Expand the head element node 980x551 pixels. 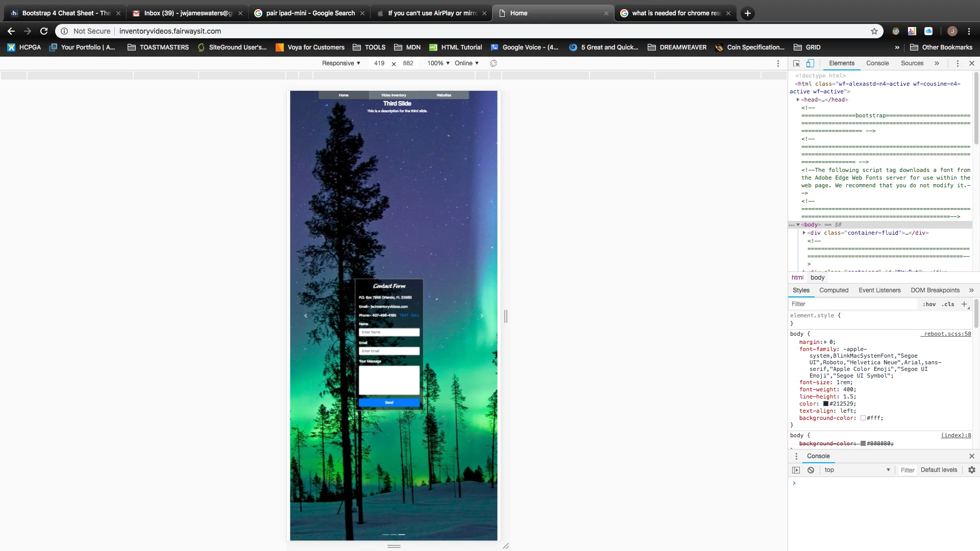pos(798,99)
